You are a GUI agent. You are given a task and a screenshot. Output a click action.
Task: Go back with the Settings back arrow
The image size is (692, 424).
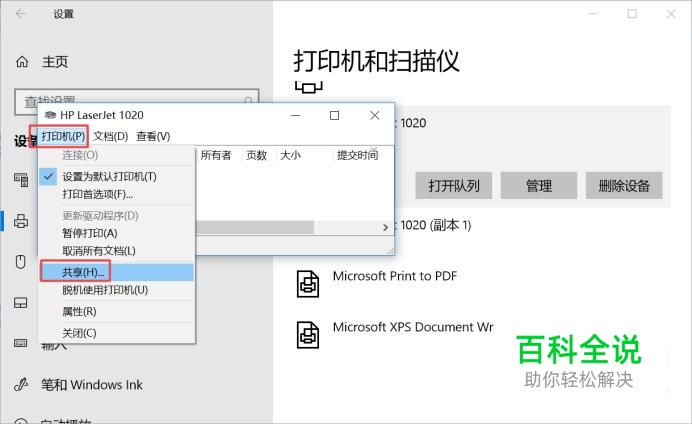21,14
